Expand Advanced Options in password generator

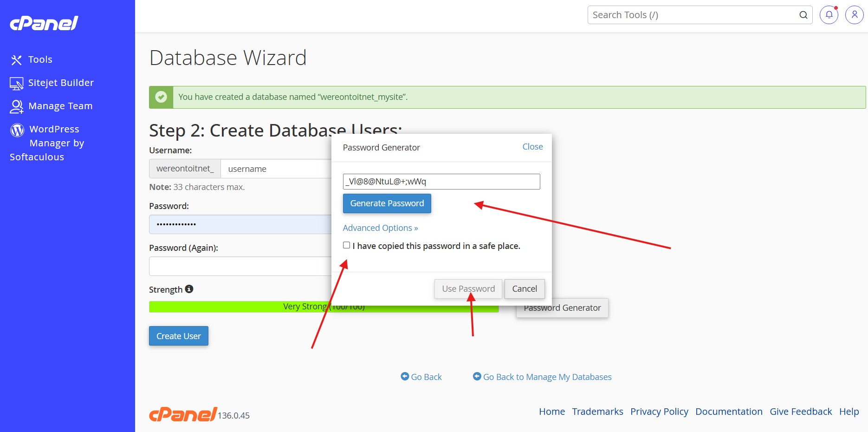380,228
